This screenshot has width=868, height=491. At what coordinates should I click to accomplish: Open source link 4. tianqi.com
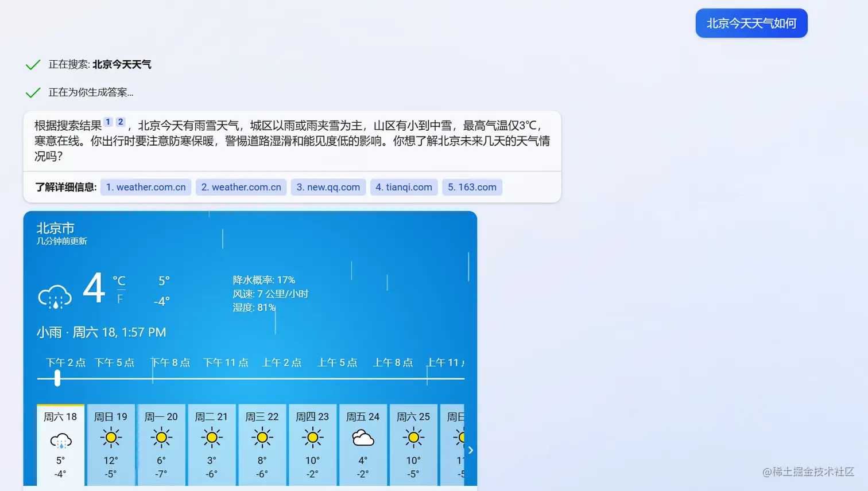[404, 187]
